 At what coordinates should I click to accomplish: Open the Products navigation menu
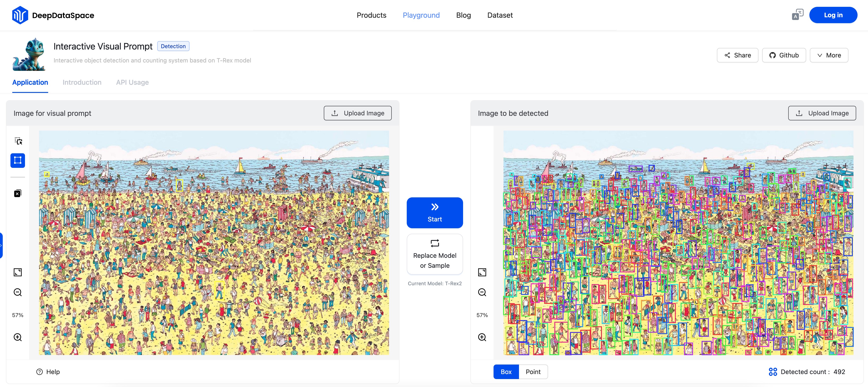(371, 15)
